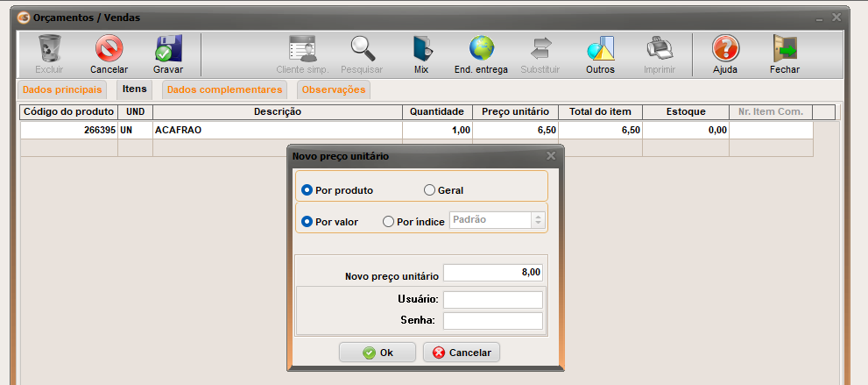Expand the Padrão index dropdown
This screenshot has height=385, width=868.
[x=538, y=220]
